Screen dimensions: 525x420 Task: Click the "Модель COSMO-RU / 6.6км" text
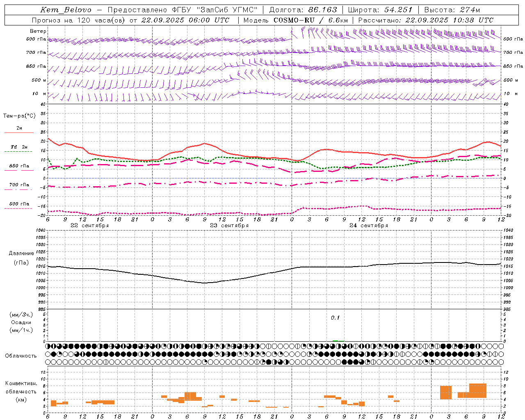(296, 20)
